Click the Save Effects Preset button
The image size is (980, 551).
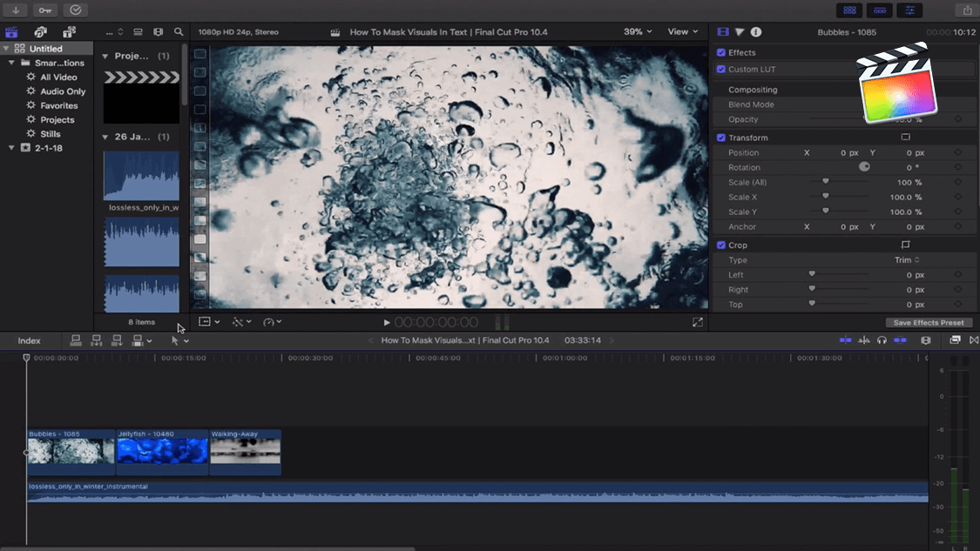[x=928, y=323]
